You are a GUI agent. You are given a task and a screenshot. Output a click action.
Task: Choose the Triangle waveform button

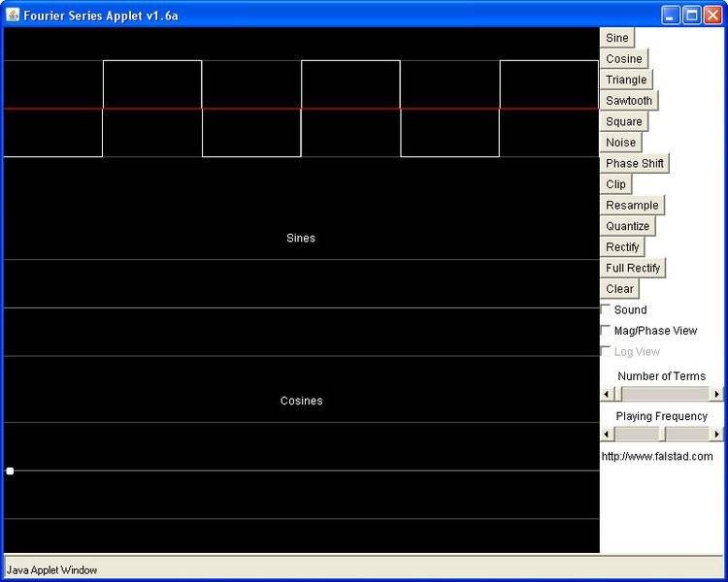tap(626, 80)
